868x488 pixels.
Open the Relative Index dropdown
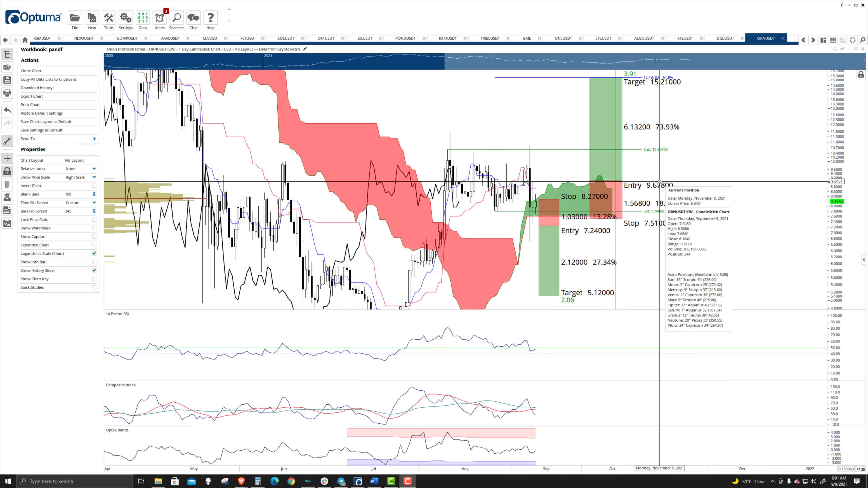94,169
